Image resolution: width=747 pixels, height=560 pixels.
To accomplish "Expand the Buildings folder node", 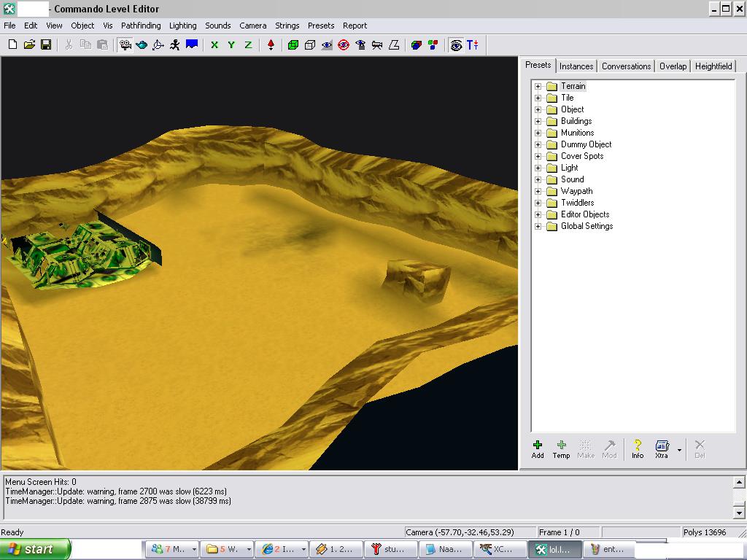I will point(538,121).
